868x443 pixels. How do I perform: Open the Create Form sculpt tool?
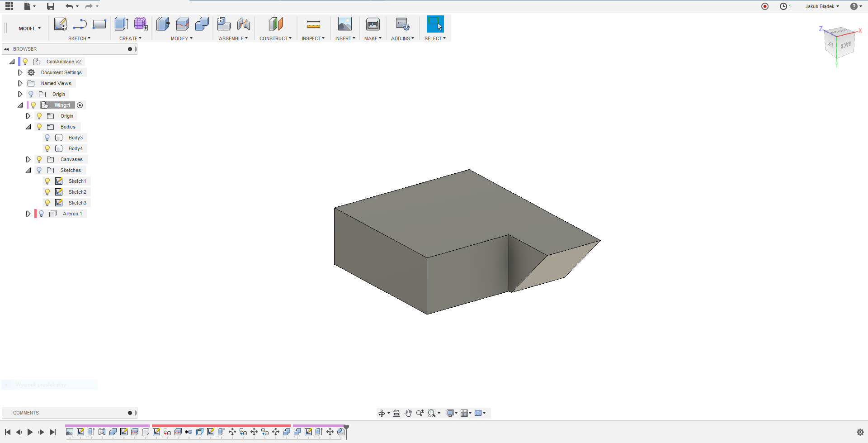[141, 24]
